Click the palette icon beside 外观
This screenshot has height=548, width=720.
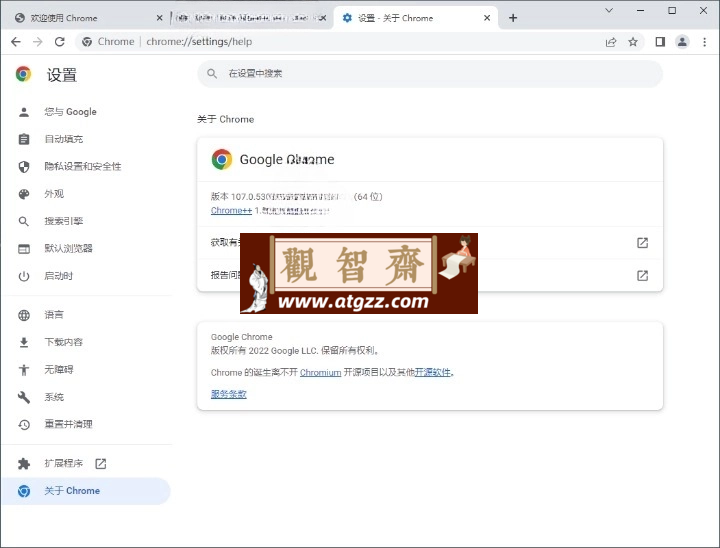24,194
